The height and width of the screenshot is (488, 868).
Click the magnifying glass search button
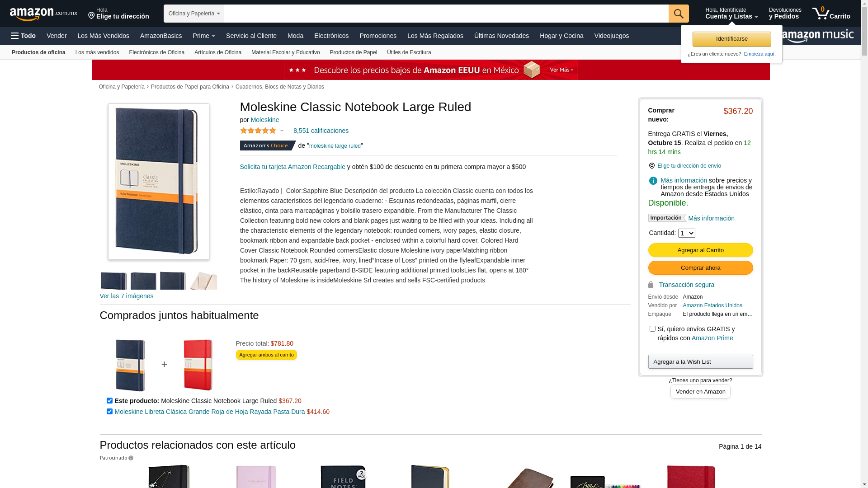coord(679,14)
